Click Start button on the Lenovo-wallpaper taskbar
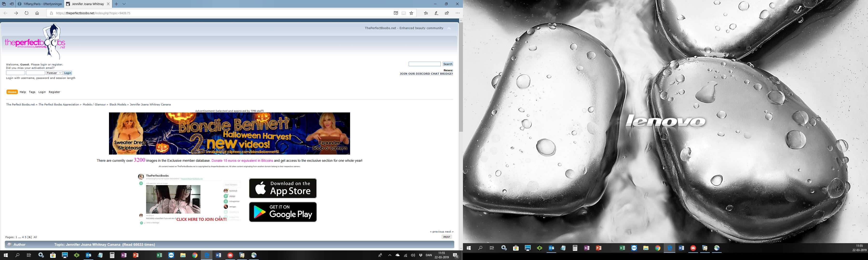 (x=468, y=248)
